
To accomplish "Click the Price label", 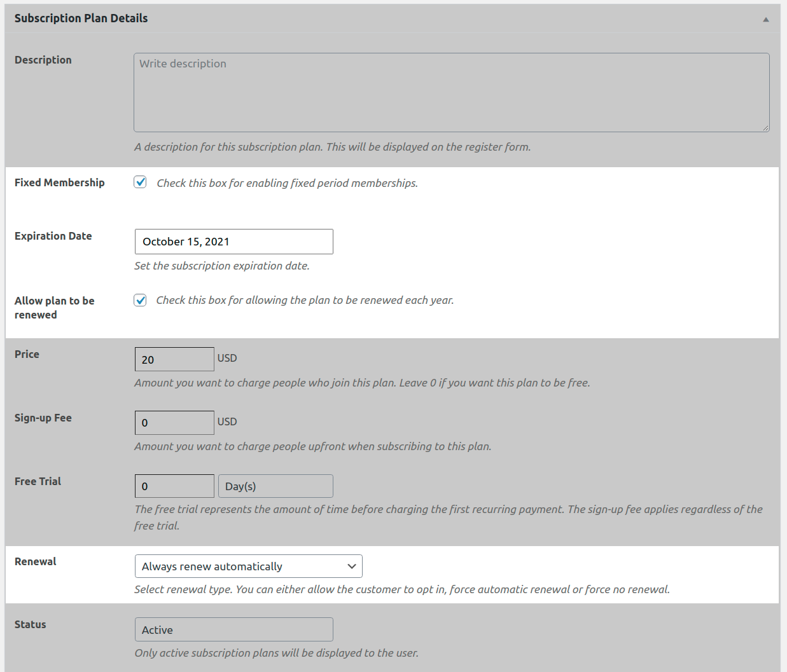I will [27, 354].
